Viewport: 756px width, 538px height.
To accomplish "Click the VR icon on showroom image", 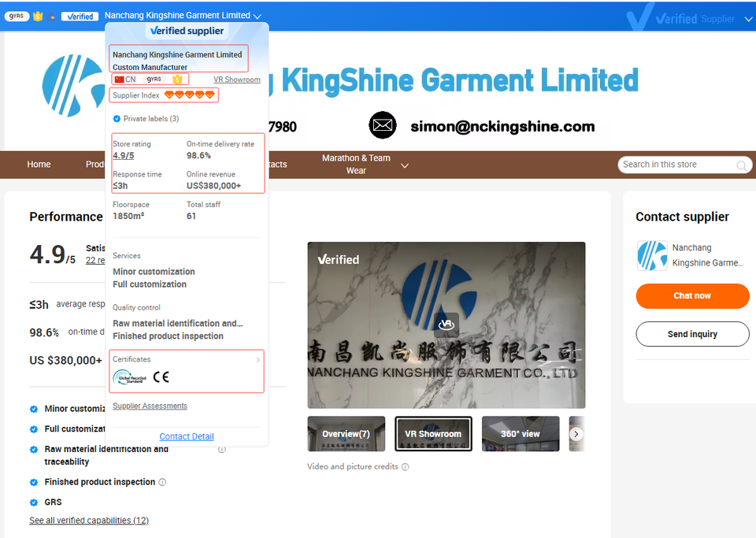I will [447, 324].
